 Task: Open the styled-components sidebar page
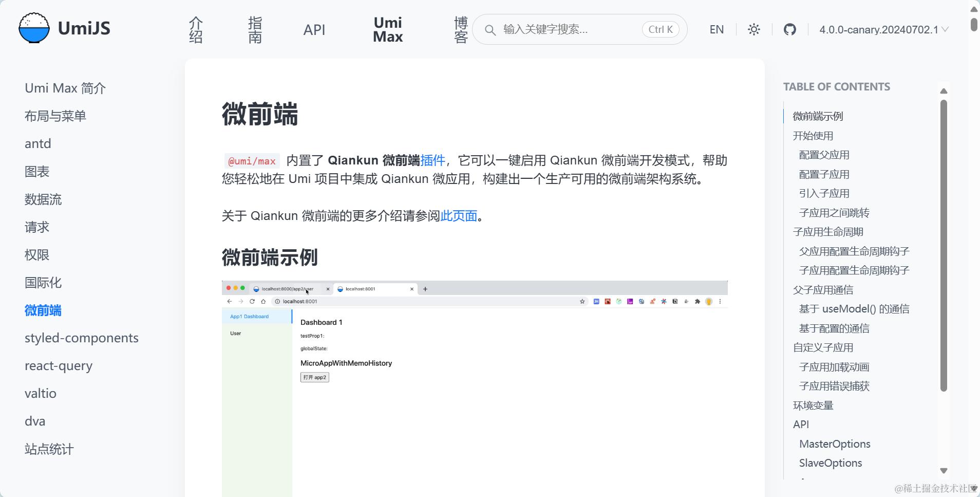click(x=82, y=338)
